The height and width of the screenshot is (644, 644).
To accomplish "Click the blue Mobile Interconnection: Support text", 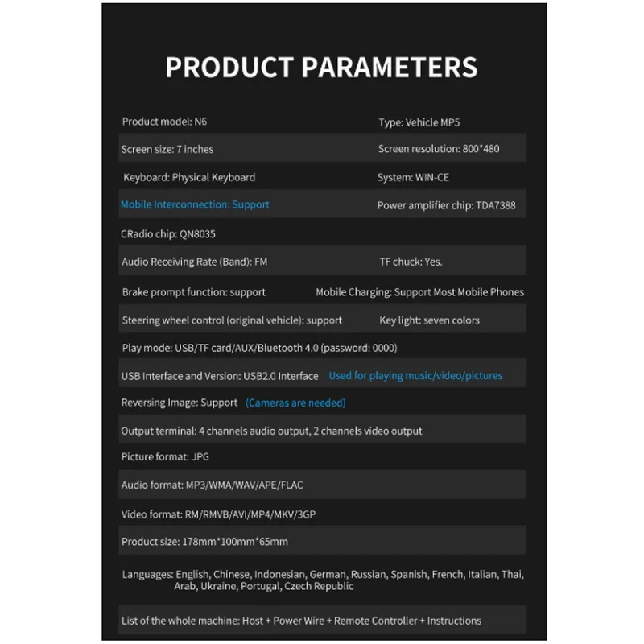I will (195, 204).
